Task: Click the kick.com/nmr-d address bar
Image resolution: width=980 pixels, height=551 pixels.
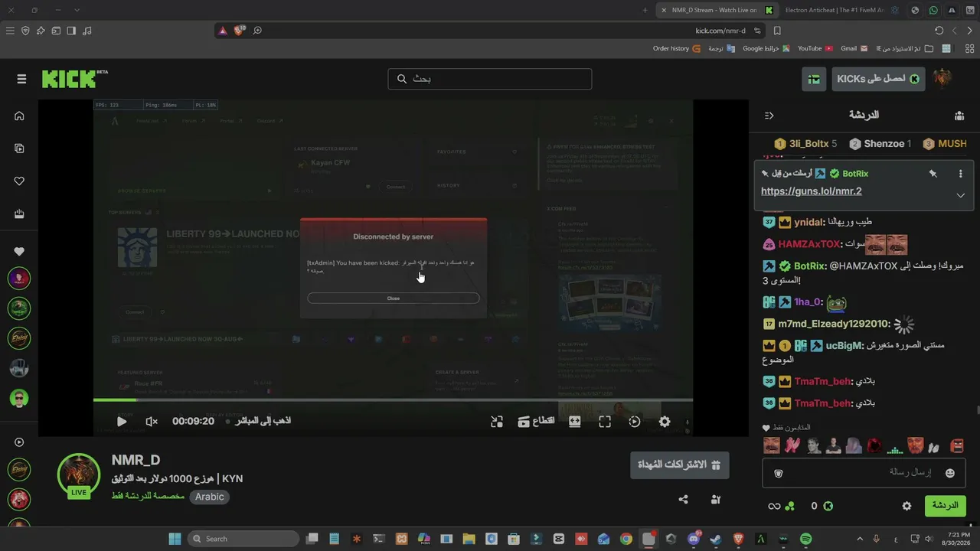Action: coord(720,31)
